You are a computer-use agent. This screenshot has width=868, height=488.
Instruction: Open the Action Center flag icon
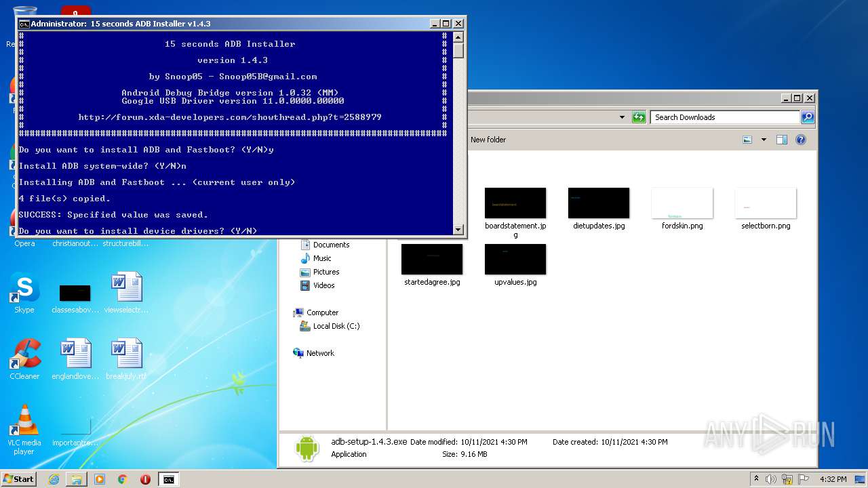click(x=803, y=479)
